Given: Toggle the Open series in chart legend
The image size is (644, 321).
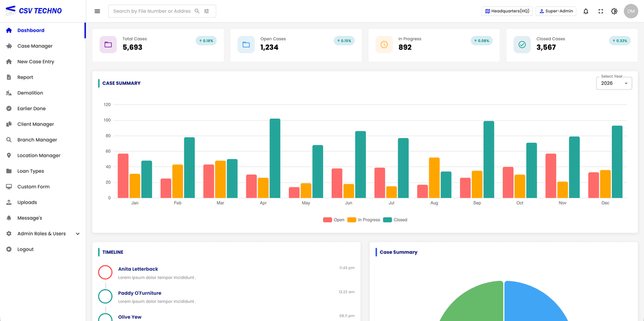Looking at the screenshot, I should click(x=333, y=220).
